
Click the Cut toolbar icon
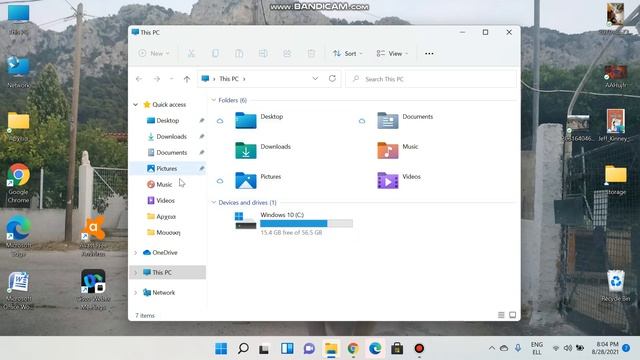191,53
